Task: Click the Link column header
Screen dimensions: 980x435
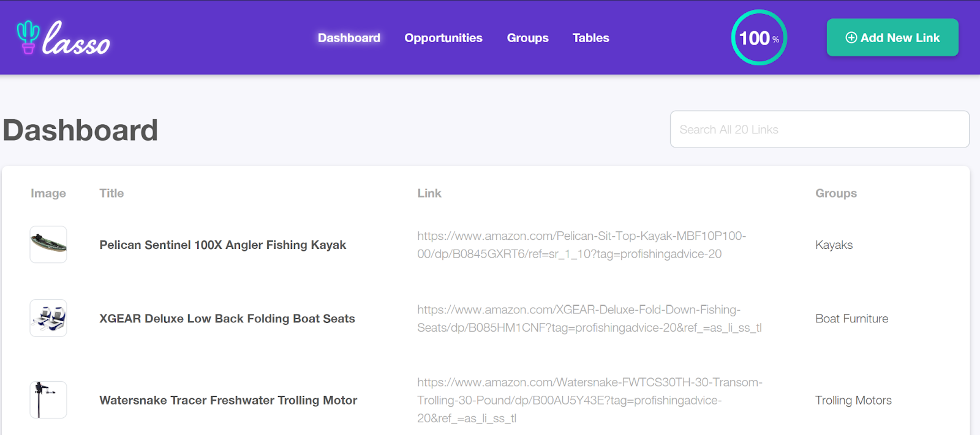Action: click(x=429, y=193)
